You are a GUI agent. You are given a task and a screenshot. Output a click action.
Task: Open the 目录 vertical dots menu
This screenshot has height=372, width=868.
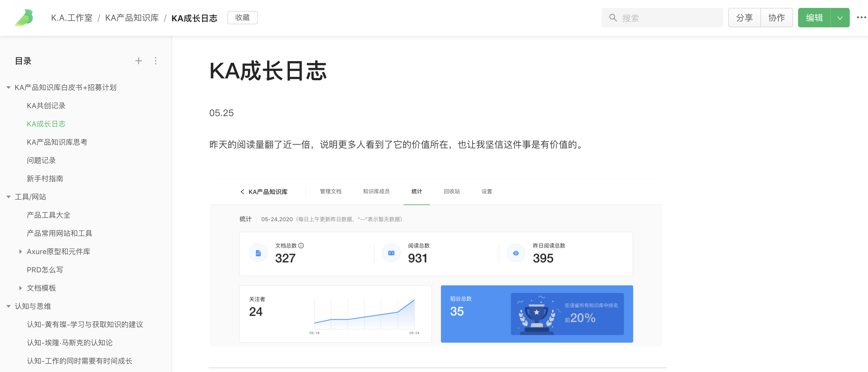point(156,61)
